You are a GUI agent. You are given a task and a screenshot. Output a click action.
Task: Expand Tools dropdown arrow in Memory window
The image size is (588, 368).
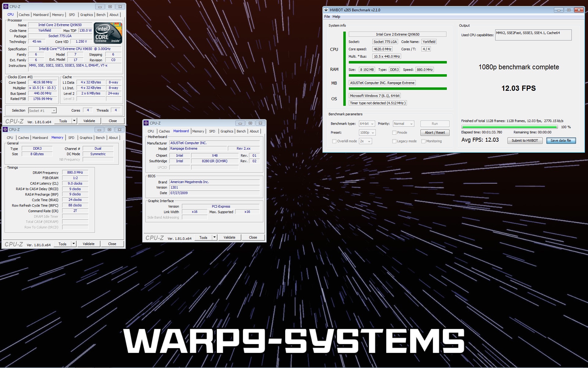coord(73,244)
